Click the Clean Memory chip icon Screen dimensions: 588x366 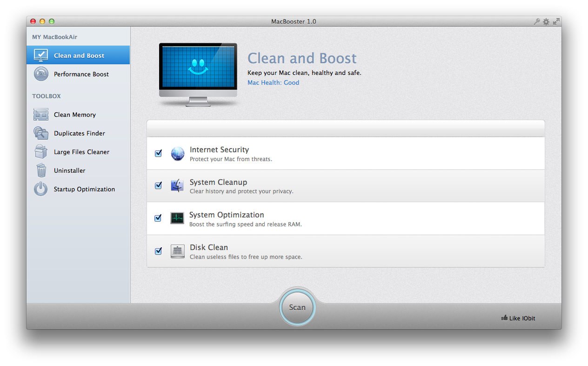pyautogui.click(x=41, y=115)
